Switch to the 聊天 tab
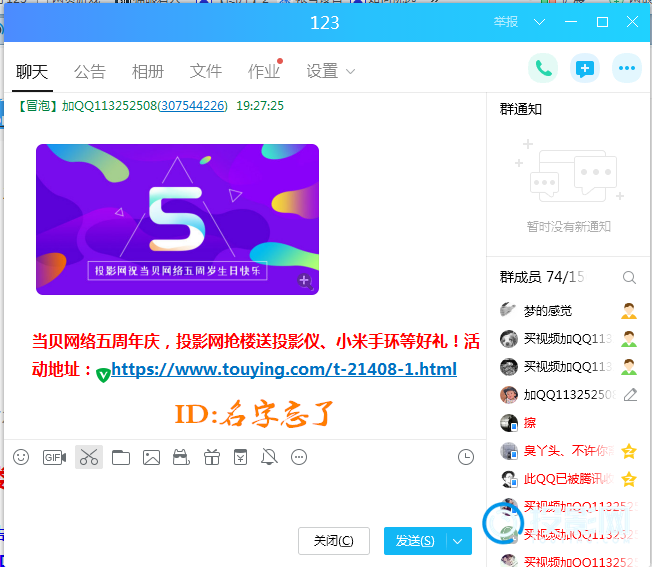652x567 pixels. pos(32,71)
